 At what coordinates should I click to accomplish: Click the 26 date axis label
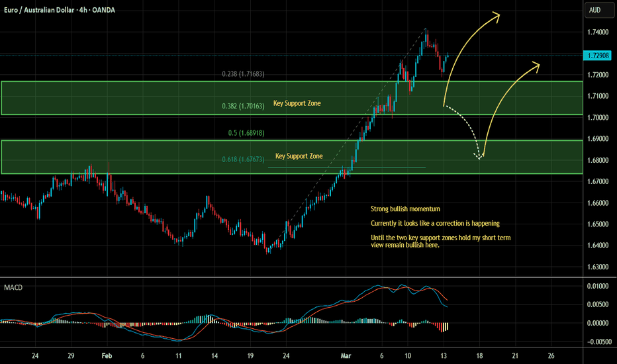pos(551,356)
